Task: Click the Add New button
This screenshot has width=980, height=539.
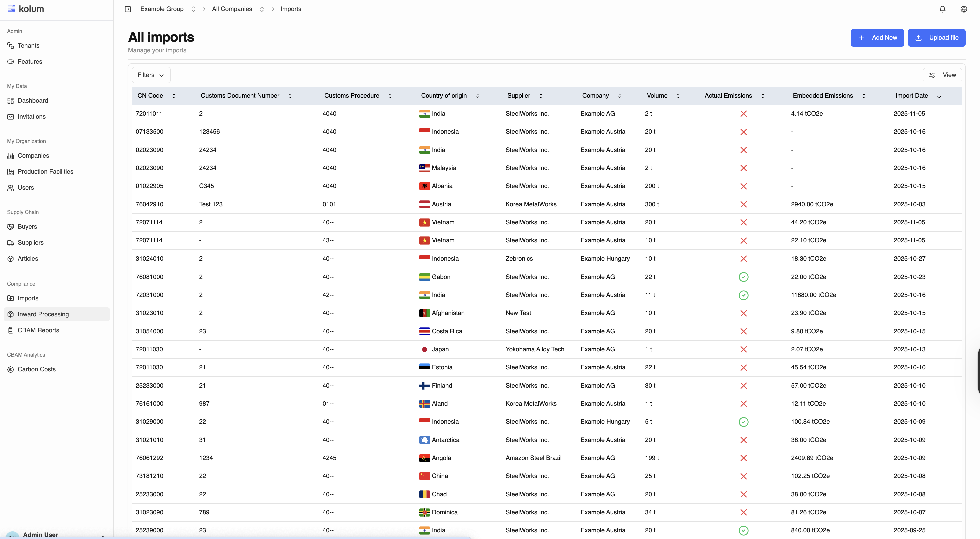Action: tap(877, 38)
